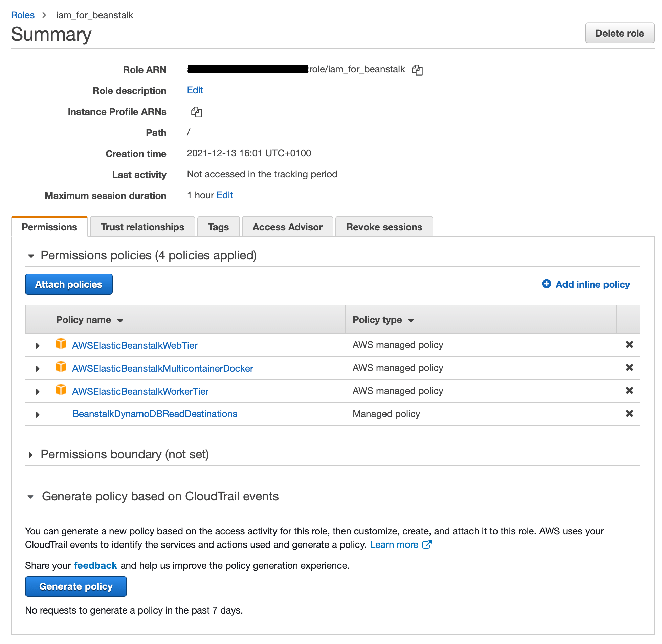The height and width of the screenshot is (644, 662).
Task: Detach AWSElasticBeanstalkWebTier policy with X
Action: 629,344
